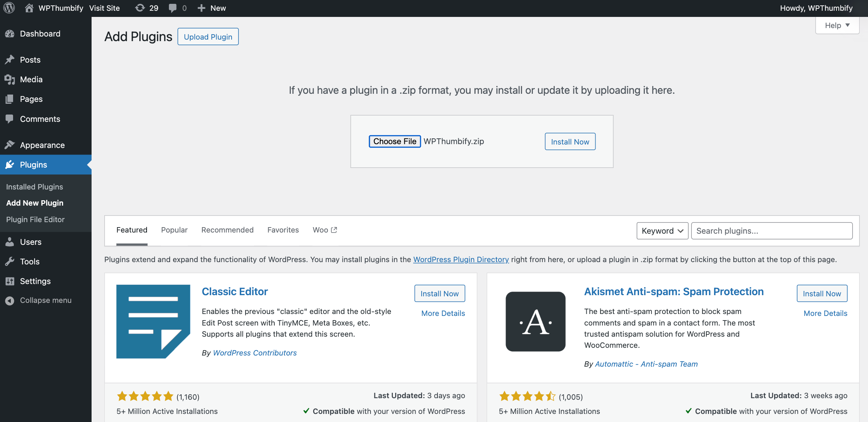868x422 pixels.
Task: Open the WordPress Plugin Directory link
Action: click(x=461, y=259)
